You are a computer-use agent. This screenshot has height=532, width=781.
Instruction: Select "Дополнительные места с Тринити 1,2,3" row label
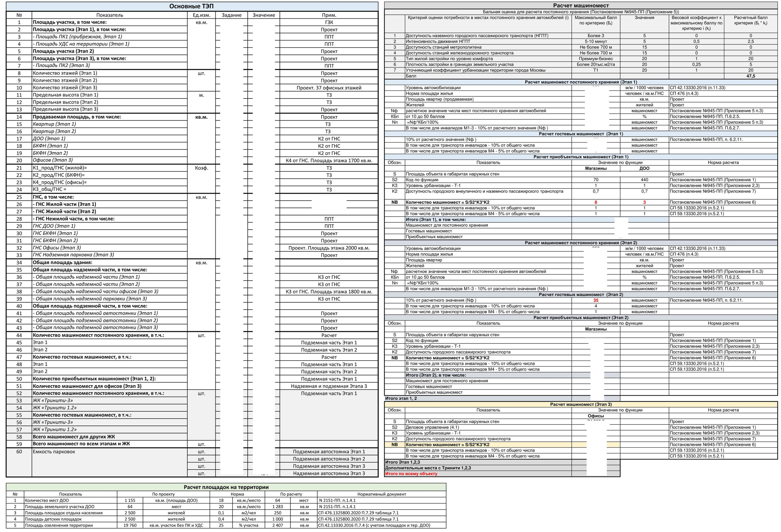point(428,468)
